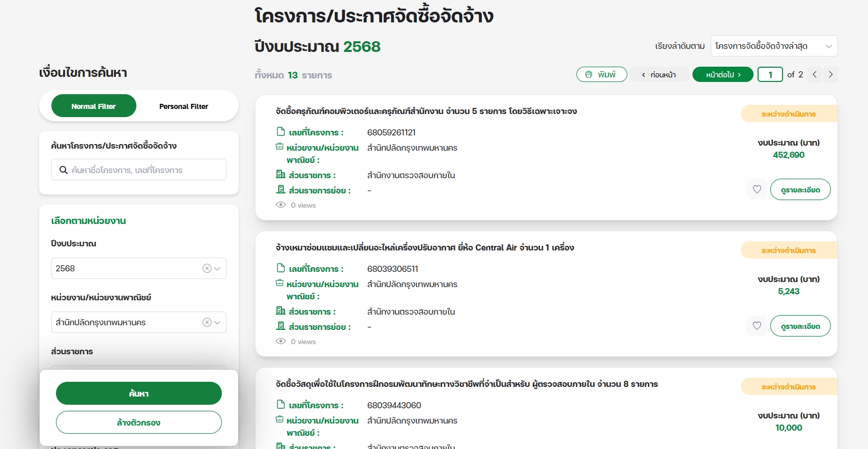This screenshot has width=868, height=449.
Task: Click the พิมพ์ print button
Action: (601, 74)
